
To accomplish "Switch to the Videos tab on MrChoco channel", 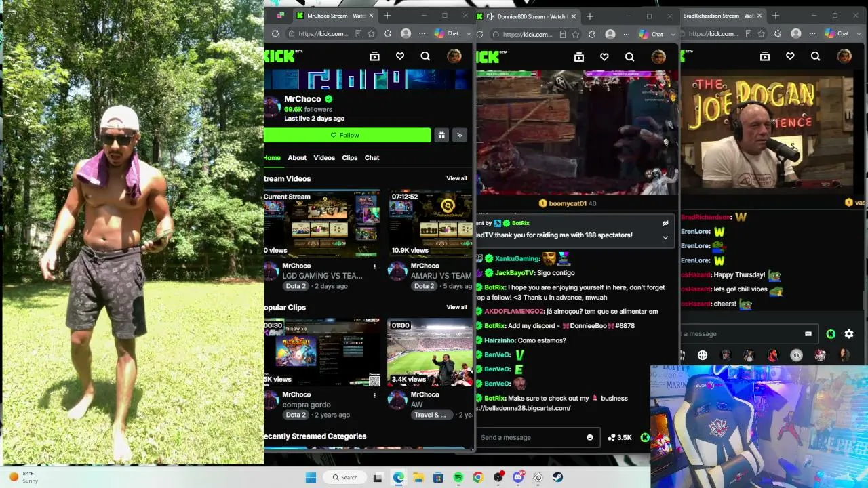I will [x=324, y=157].
